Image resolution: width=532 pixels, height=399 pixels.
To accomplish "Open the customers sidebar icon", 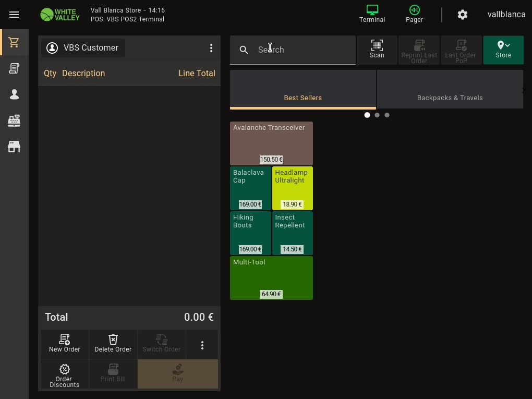I will [x=14, y=94].
